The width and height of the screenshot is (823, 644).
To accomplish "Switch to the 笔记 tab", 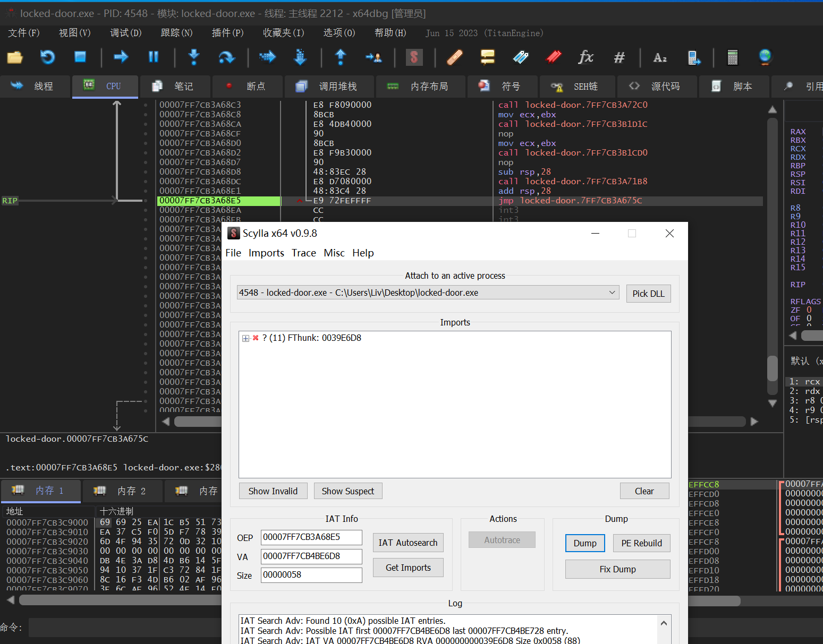I will (x=175, y=86).
